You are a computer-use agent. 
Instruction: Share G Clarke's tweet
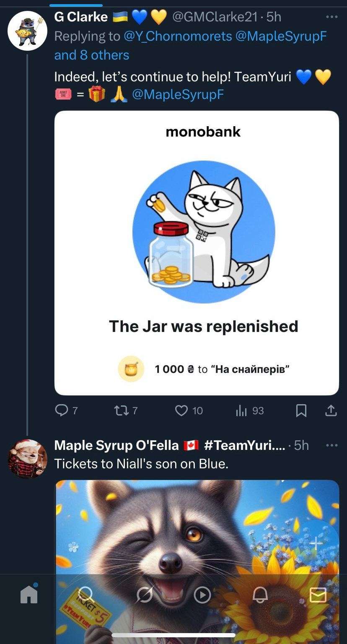click(331, 410)
